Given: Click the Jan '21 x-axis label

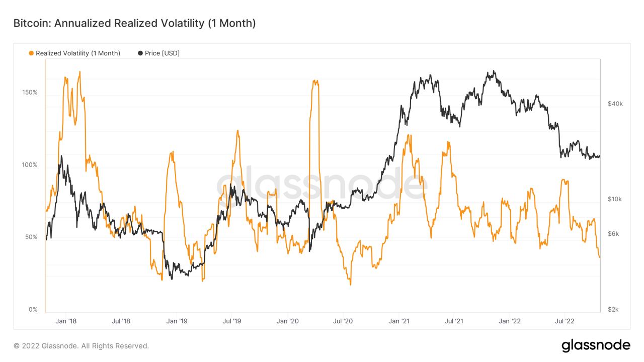Looking at the screenshot, I should pos(398,321).
